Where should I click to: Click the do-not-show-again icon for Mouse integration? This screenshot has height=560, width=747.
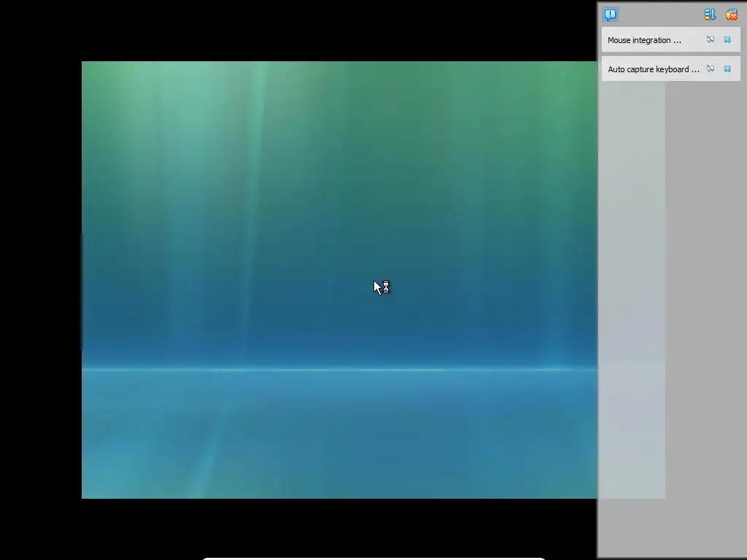711,39
